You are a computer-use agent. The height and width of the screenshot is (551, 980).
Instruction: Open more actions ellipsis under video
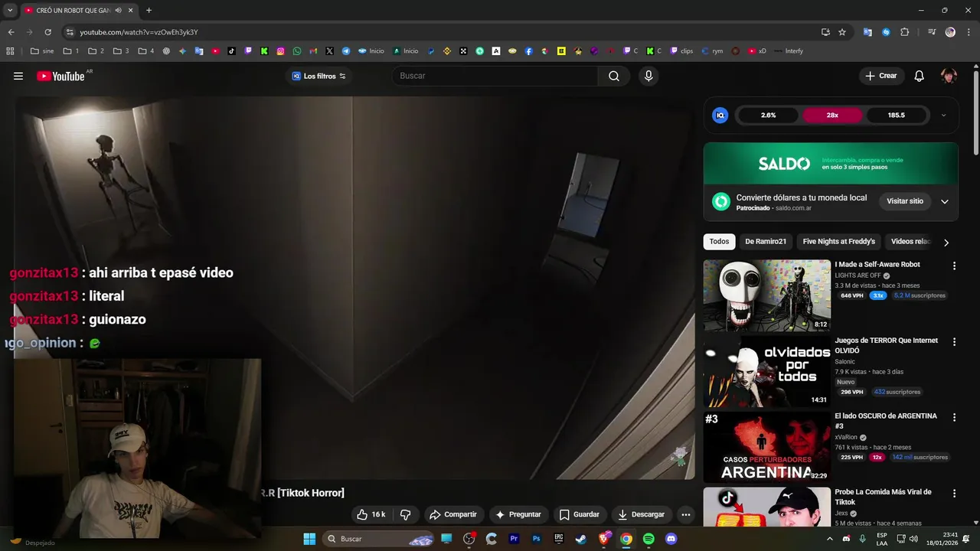click(x=686, y=514)
